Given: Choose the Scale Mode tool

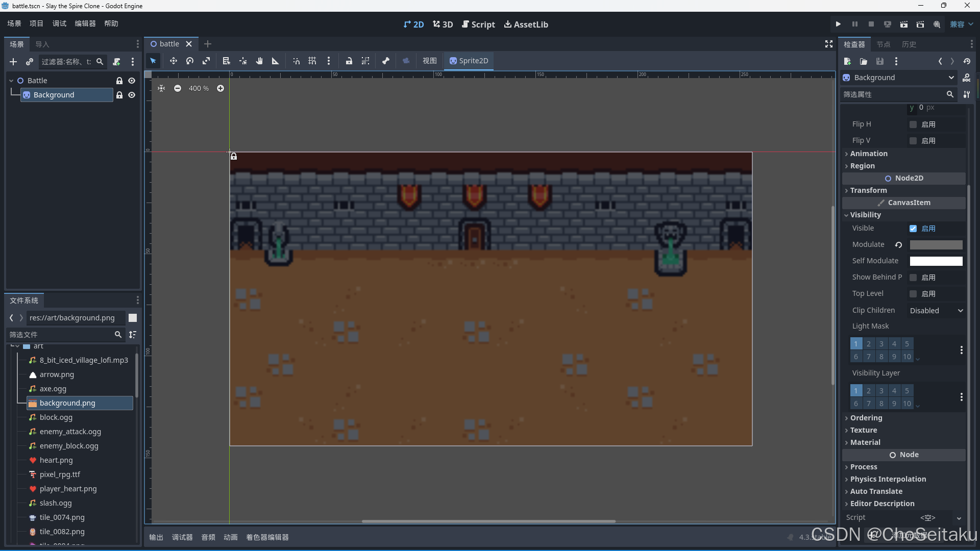Looking at the screenshot, I should pyautogui.click(x=206, y=61).
